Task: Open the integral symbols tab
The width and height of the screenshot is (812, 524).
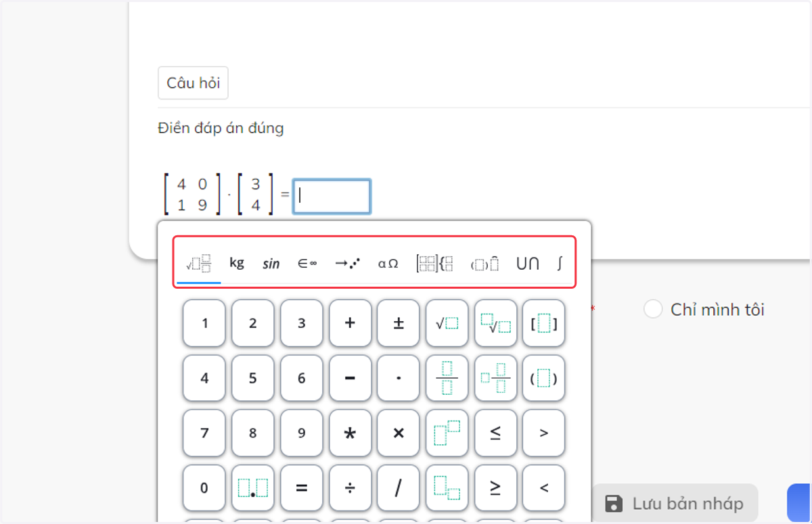Action: (560, 264)
